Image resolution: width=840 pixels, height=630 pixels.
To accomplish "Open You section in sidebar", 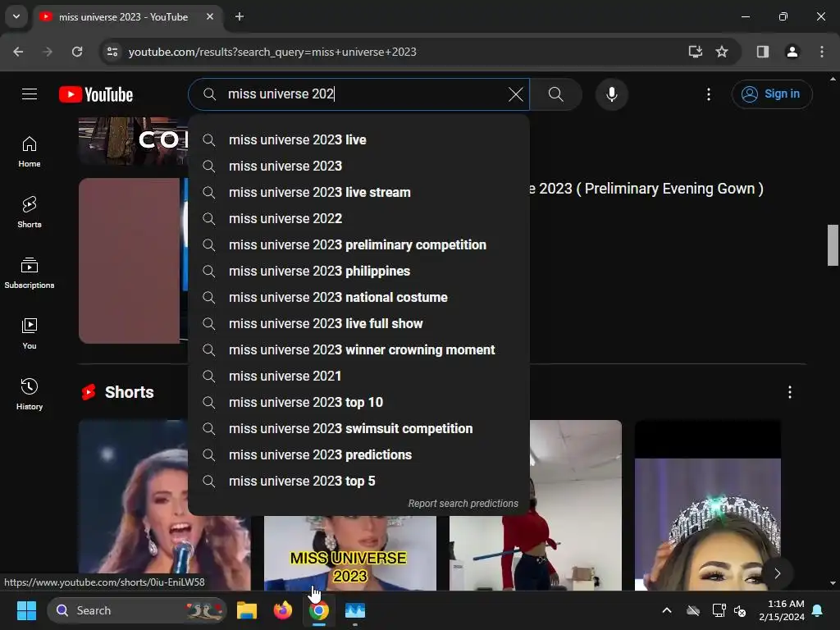I will coord(30,334).
